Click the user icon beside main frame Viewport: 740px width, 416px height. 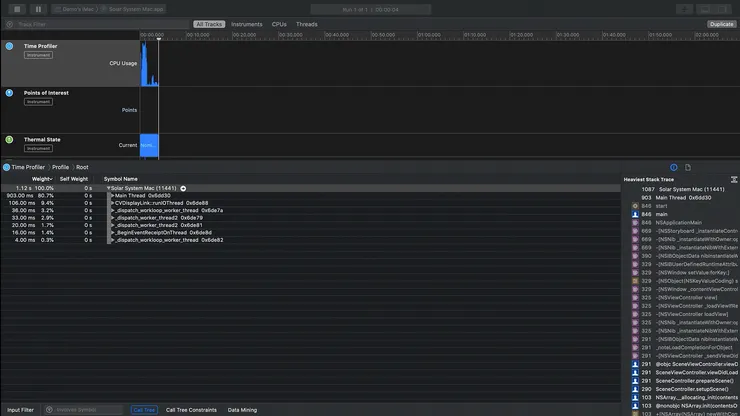pyautogui.click(x=635, y=214)
